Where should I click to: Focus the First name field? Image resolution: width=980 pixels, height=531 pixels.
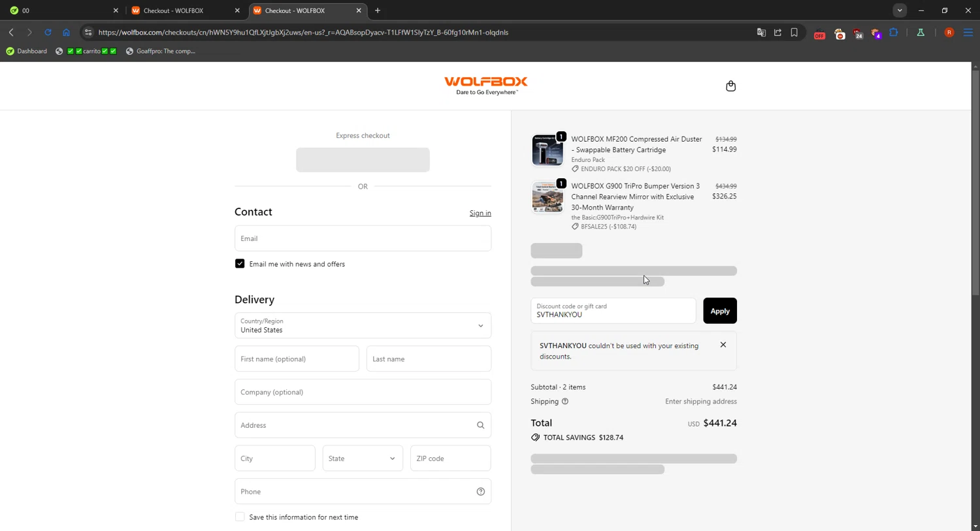(x=297, y=359)
